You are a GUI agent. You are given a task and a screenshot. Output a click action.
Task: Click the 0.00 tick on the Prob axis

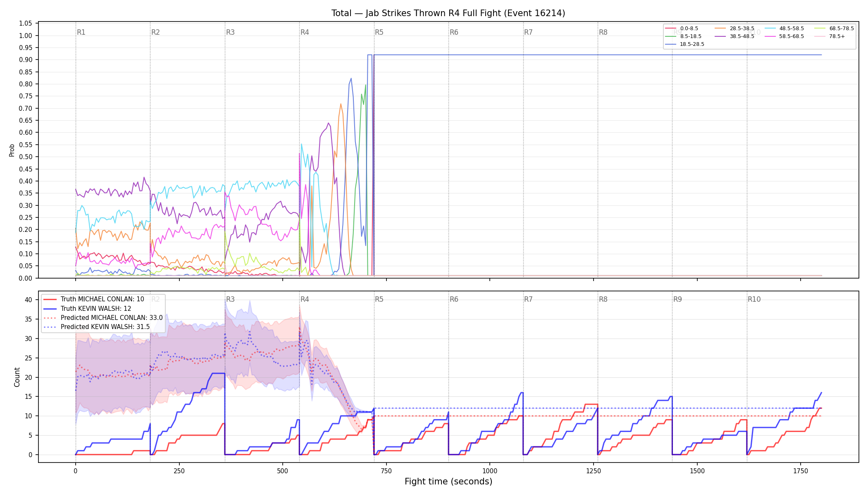26,278
